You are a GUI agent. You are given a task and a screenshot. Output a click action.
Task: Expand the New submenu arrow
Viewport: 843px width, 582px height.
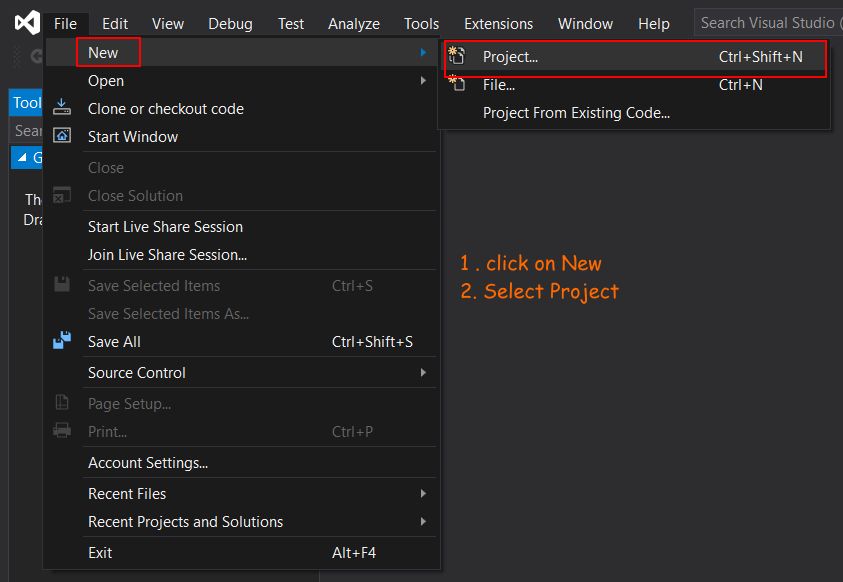click(x=423, y=53)
